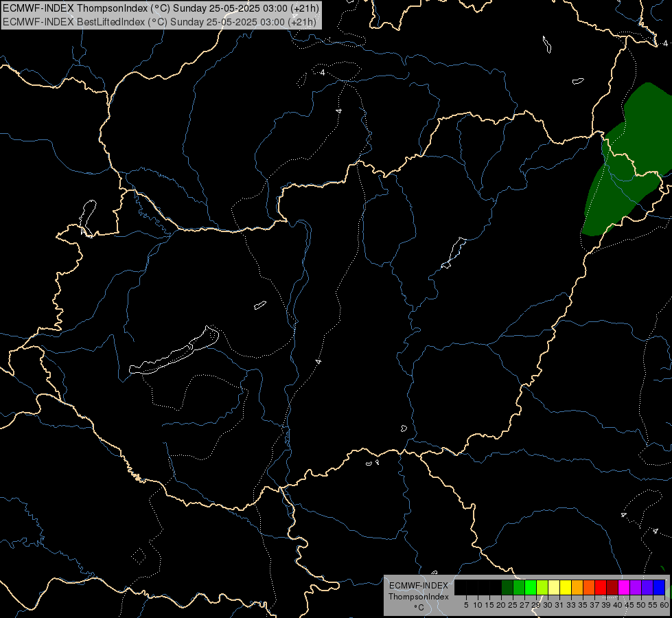This screenshot has height=618, width=672.
Task: Click the legend tick value 35
Action: point(583,605)
